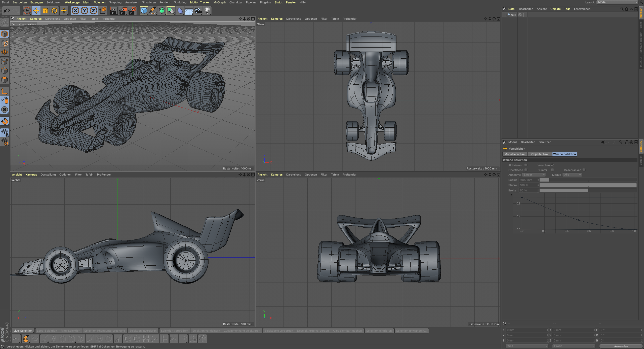The image size is (644, 349).
Task: Open the Modus Alle dropdown
Action: click(x=572, y=175)
